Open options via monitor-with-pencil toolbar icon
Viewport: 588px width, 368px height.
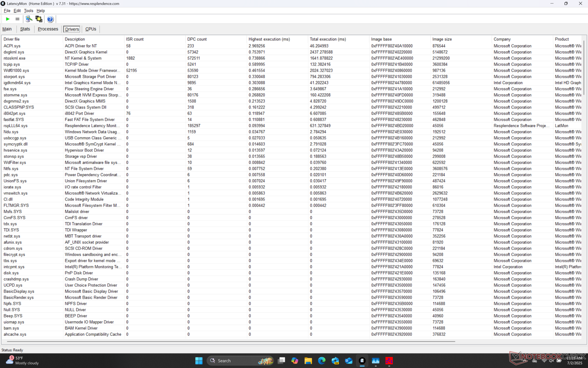[x=29, y=19]
